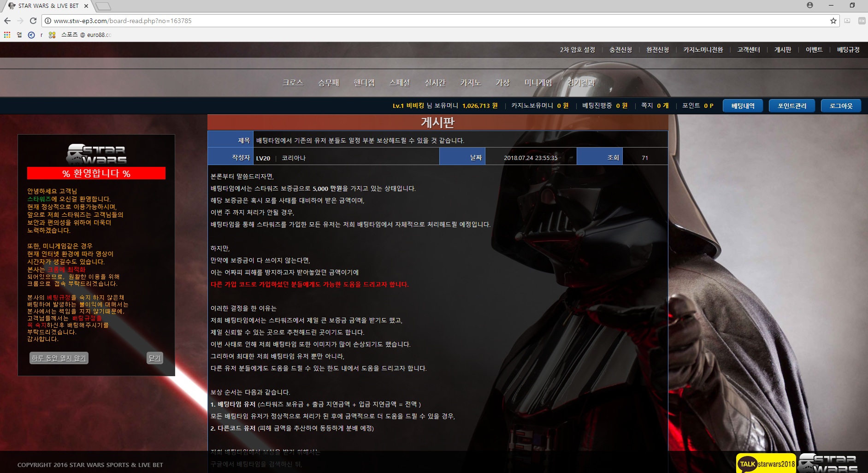This screenshot has width=868, height=473.
Task: Click the greyed forward arrow
Action: pyautogui.click(x=20, y=21)
